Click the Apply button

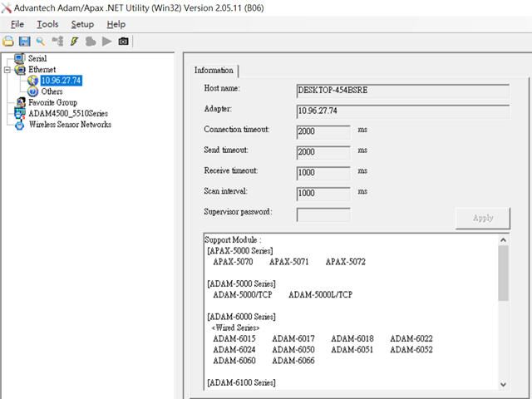click(483, 218)
